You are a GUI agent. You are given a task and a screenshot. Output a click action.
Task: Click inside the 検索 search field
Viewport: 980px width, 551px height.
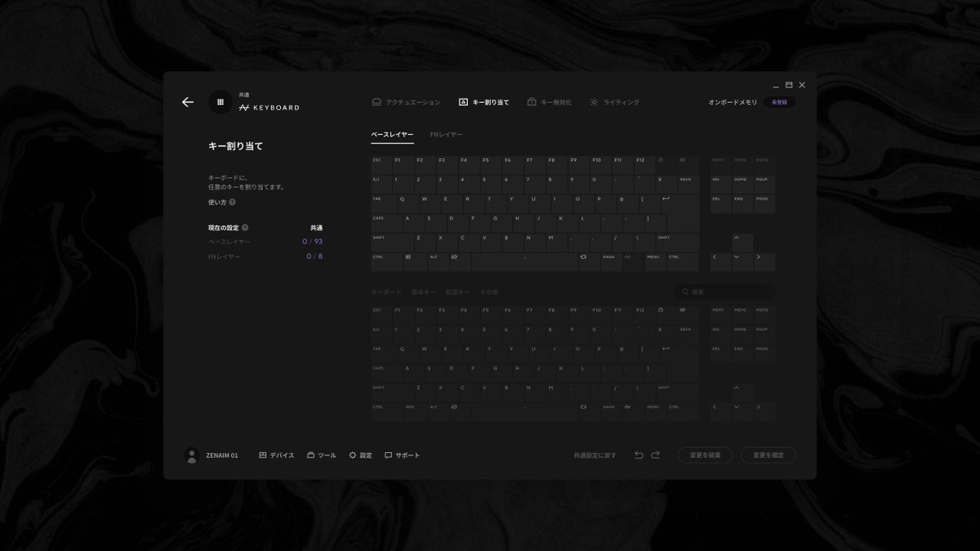pos(723,291)
